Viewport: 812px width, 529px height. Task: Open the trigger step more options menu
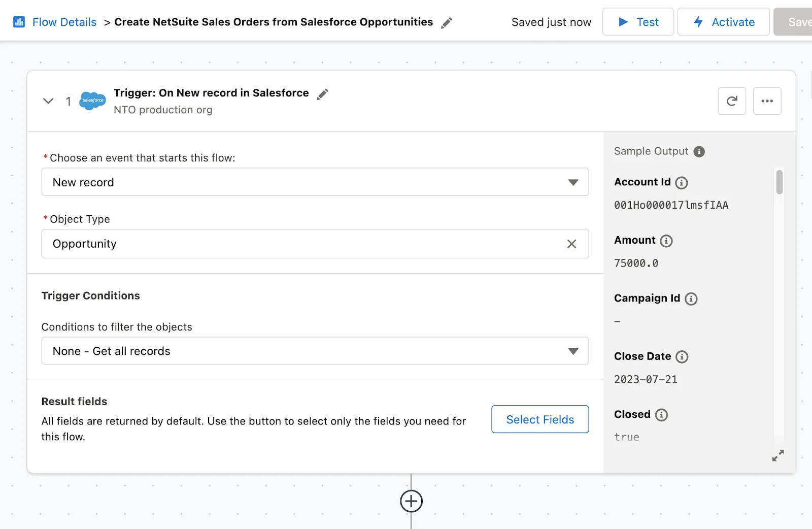(767, 101)
